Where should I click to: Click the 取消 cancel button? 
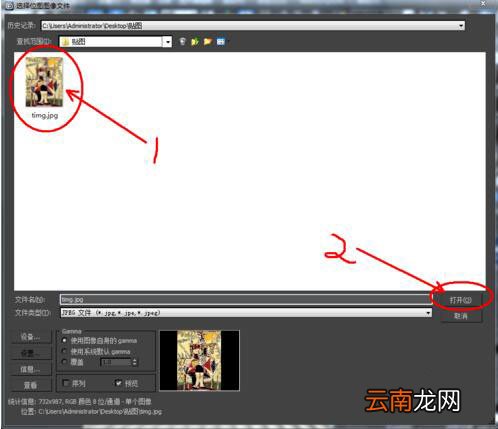(x=461, y=316)
